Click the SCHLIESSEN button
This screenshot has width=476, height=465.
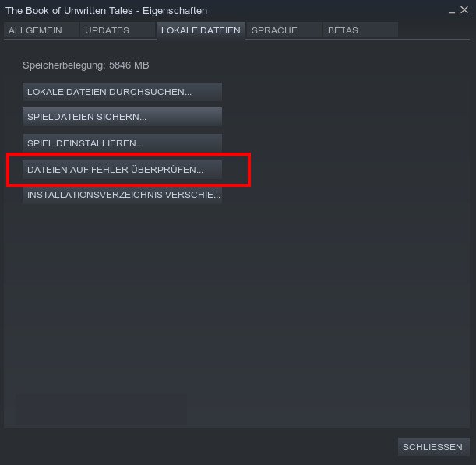pyautogui.click(x=433, y=447)
